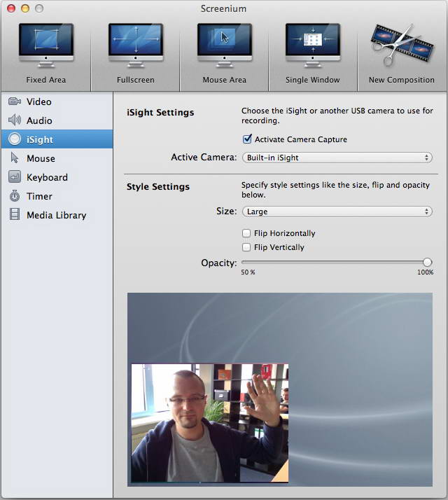Enable the Flip Horizontally checkbox

pos(246,233)
